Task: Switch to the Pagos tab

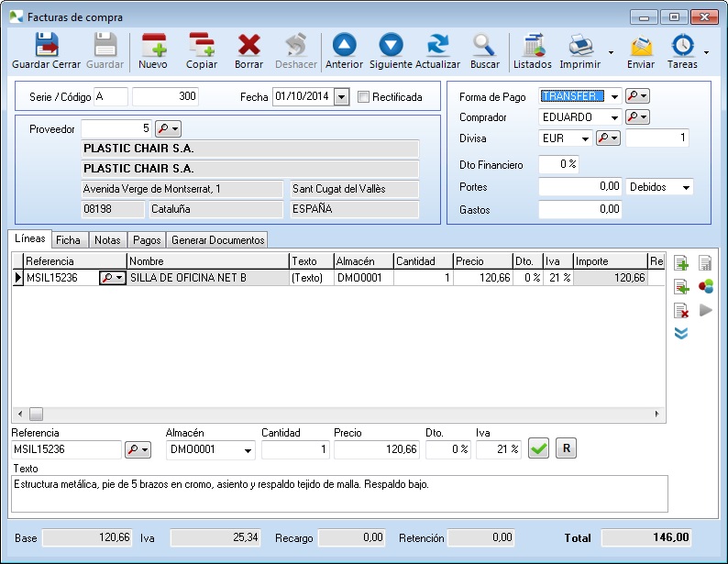Action: [x=147, y=240]
